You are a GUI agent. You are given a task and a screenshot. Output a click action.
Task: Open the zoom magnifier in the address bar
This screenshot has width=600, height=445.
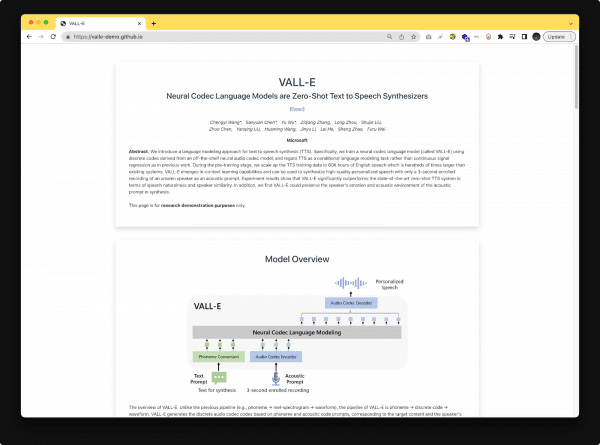(390, 37)
